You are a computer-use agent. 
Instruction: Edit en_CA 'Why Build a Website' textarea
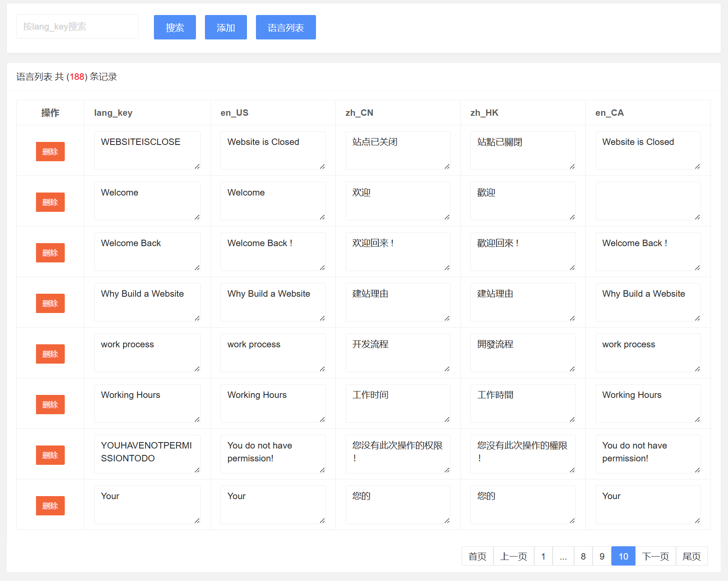pos(648,302)
